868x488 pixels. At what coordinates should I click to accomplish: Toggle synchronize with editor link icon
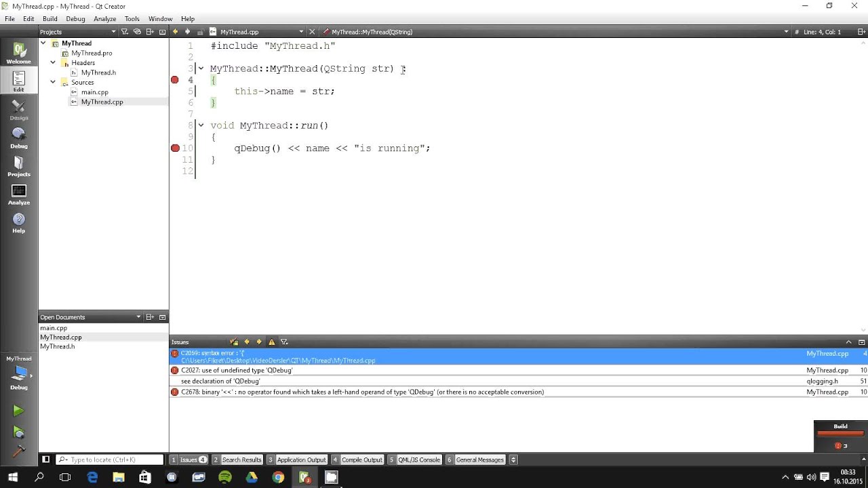point(137,32)
